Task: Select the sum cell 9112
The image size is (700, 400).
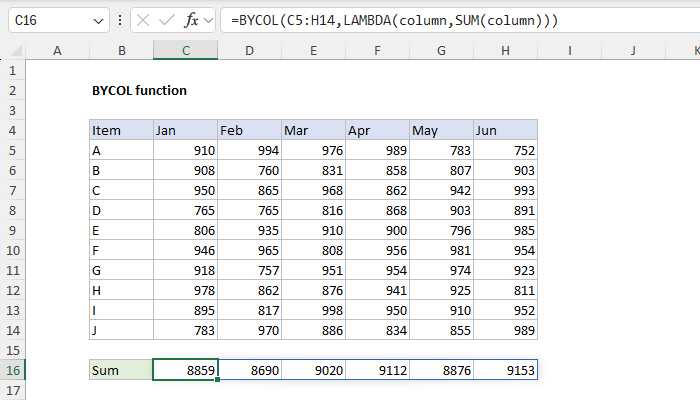Action: tap(377, 370)
